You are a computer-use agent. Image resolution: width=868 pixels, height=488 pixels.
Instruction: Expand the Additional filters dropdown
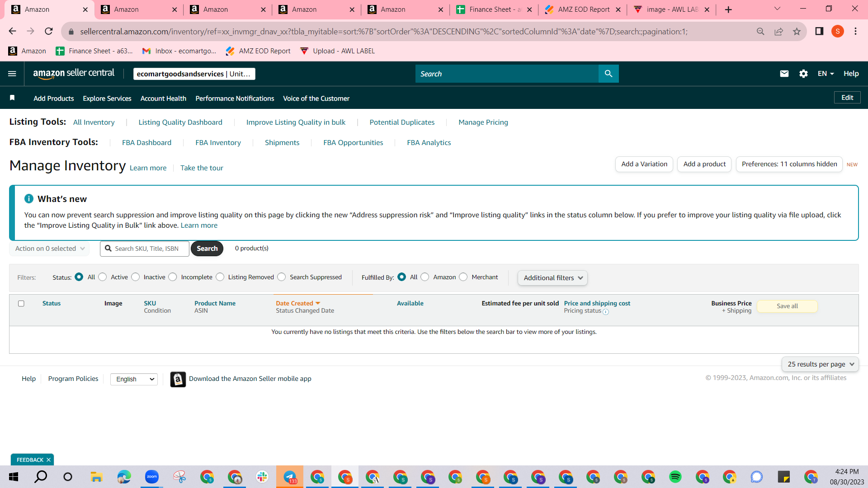552,278
